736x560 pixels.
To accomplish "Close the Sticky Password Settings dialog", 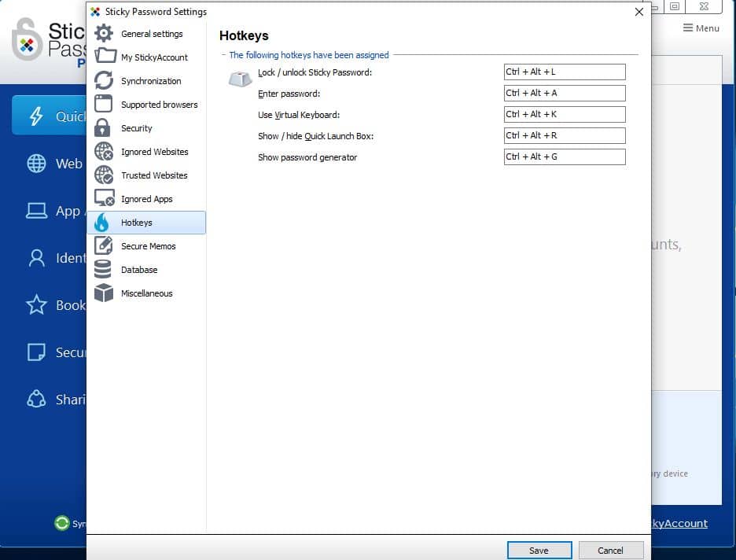I will pos(638,12).
